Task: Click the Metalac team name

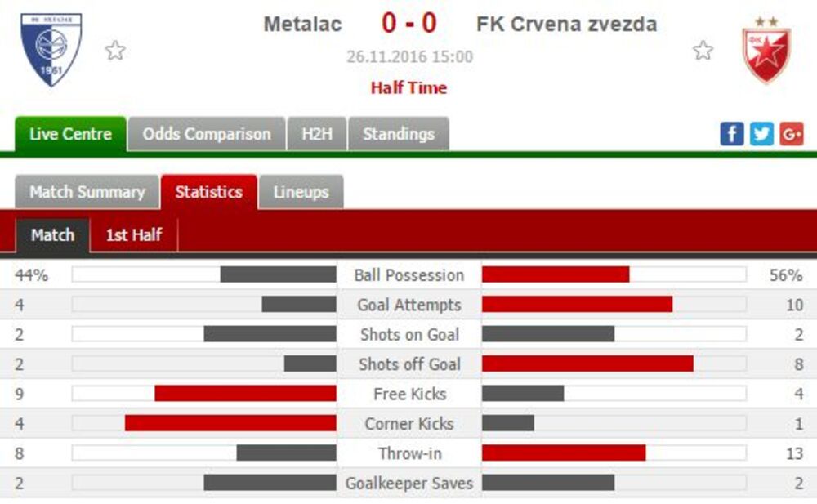Action: coord(302,25)
